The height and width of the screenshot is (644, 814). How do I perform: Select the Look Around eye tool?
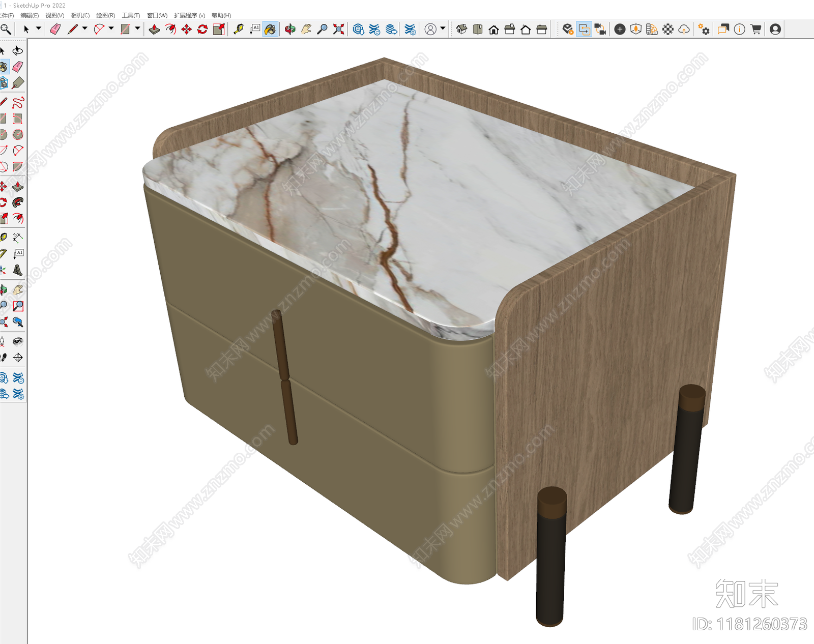[x=18, y=341]
